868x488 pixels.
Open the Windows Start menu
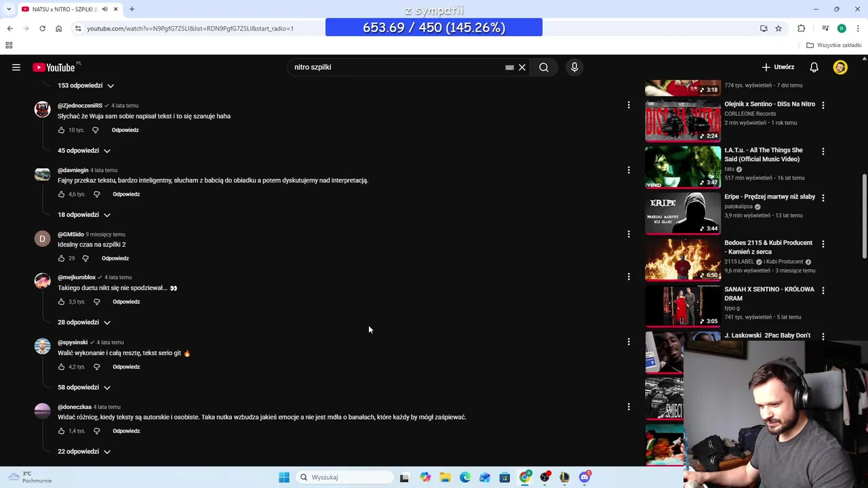(284, 477)
